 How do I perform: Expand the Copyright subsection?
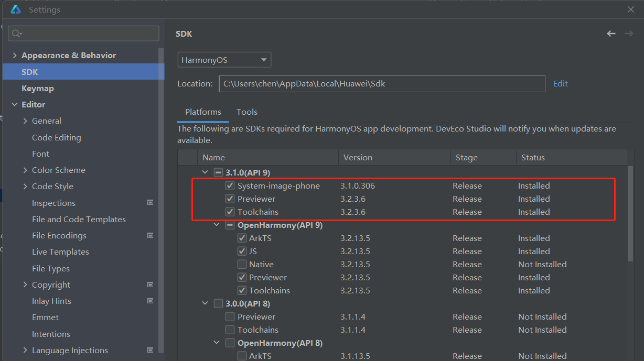(25, 285)
